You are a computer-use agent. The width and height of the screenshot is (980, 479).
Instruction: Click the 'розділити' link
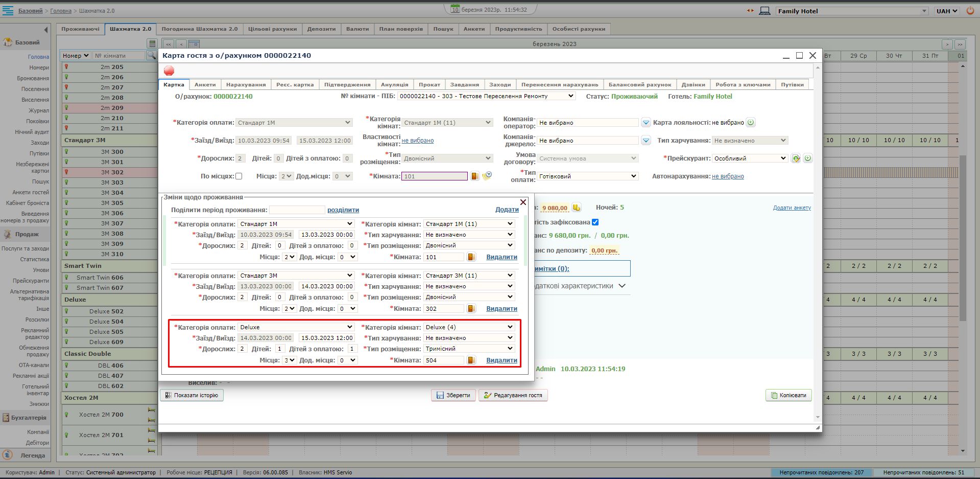[x=343, y=210]
